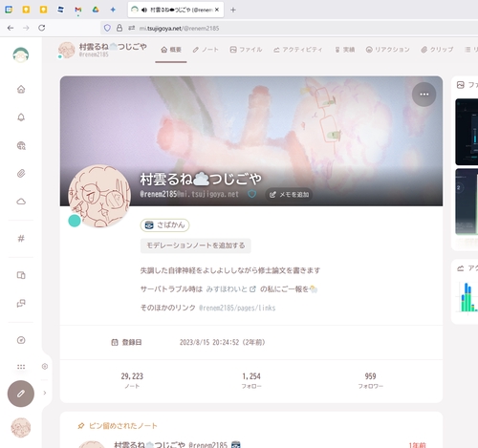Screen dimensions: 478x448
Task: Open the pinned Gmail tab
Action: point(78,10)
